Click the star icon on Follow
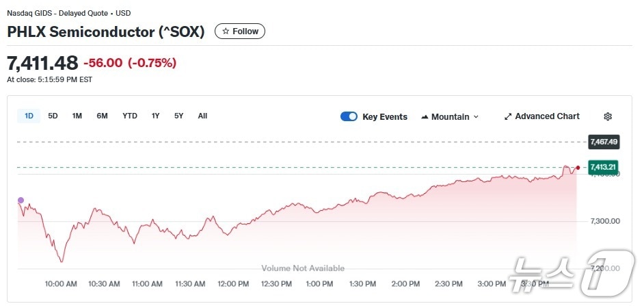 click(x=225, y=31)
